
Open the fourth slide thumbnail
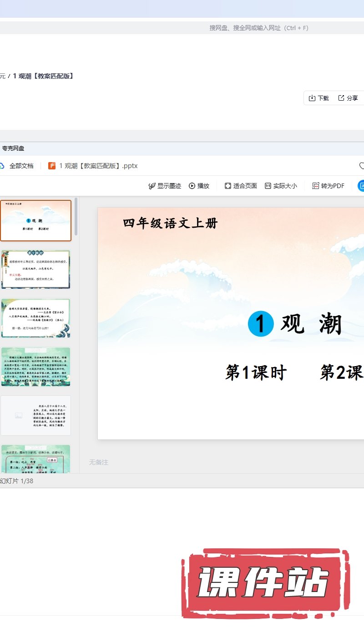click(35, 367)
